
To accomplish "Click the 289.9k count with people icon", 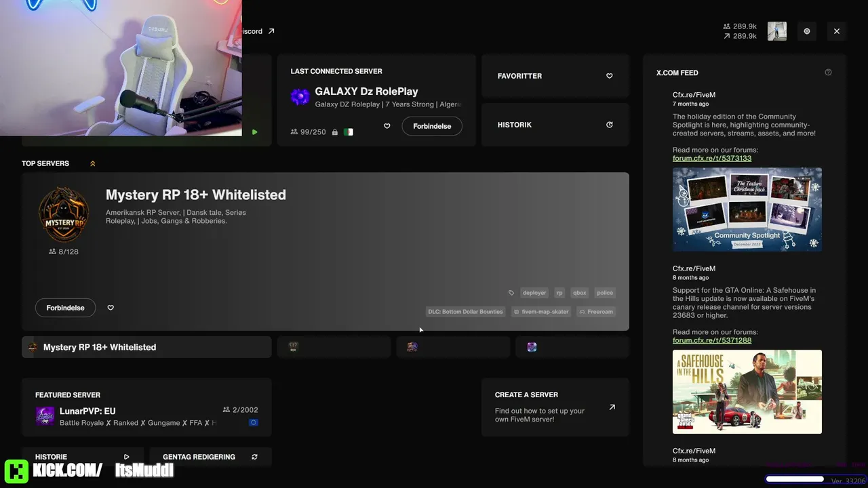I will coord(741,26).
